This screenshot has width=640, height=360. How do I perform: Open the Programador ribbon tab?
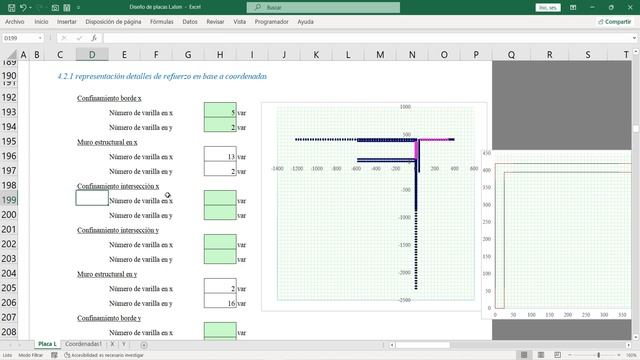click(x=271, y=22)
